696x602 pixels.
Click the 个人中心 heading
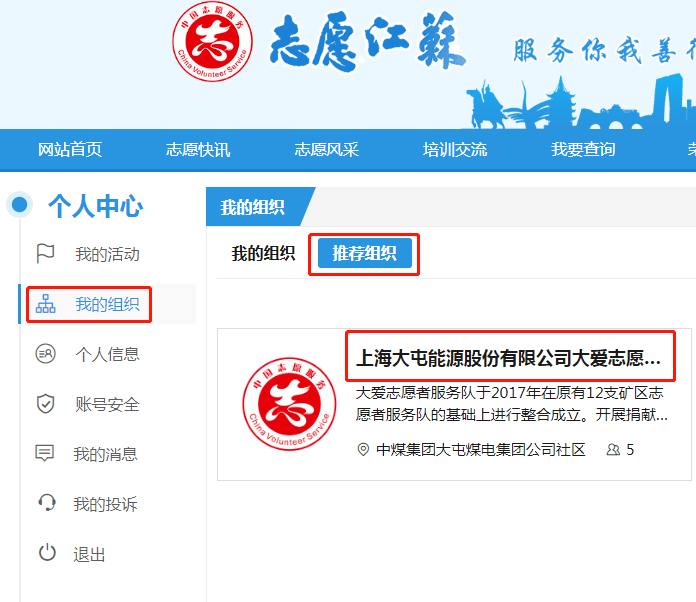tap(95, 206)
